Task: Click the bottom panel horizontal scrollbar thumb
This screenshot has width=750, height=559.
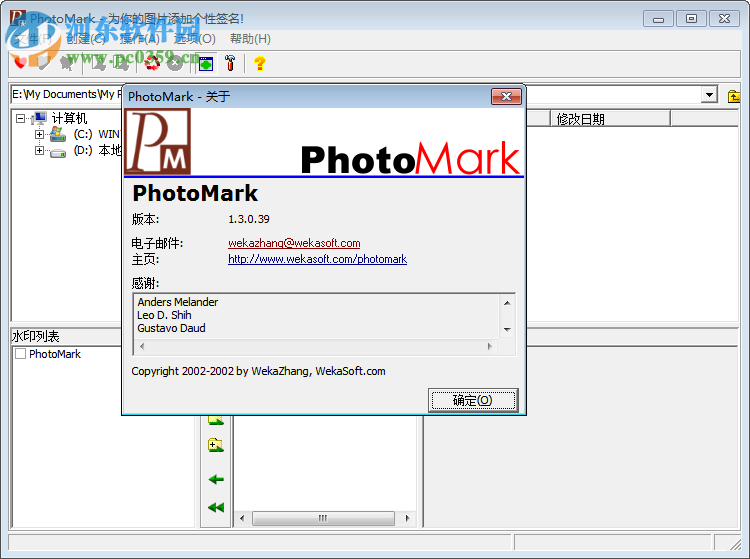Action: [323, 518]
